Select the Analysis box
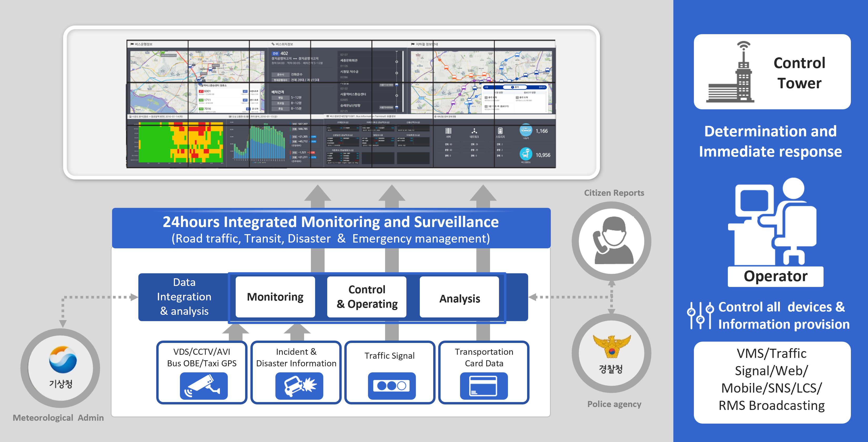Image resolution: width=868 pixels, height=442 pixels. coord(459,297)
